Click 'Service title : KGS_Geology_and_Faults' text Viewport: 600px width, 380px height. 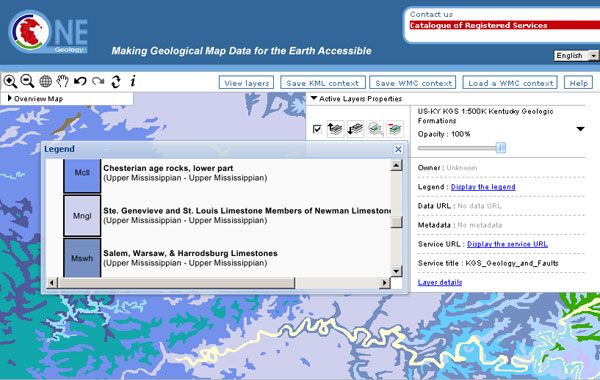(488, 263)
